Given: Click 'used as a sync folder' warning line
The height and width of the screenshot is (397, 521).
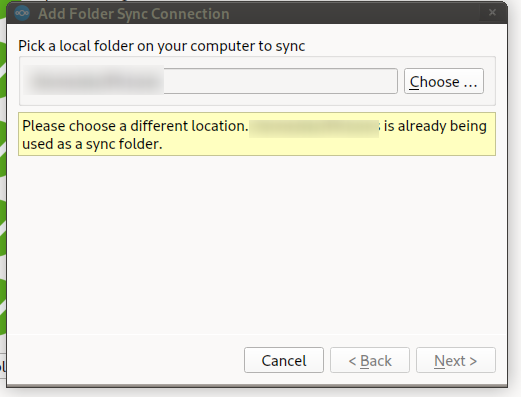Looking at the screenshot, I should [x=92, y=144].
